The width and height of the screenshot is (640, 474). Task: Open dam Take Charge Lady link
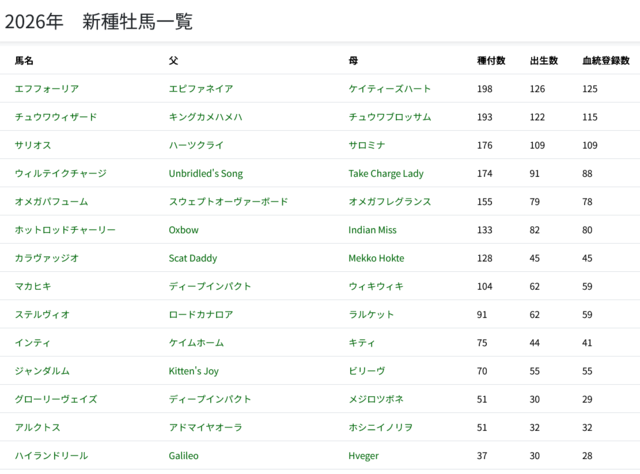pos(386,173)
